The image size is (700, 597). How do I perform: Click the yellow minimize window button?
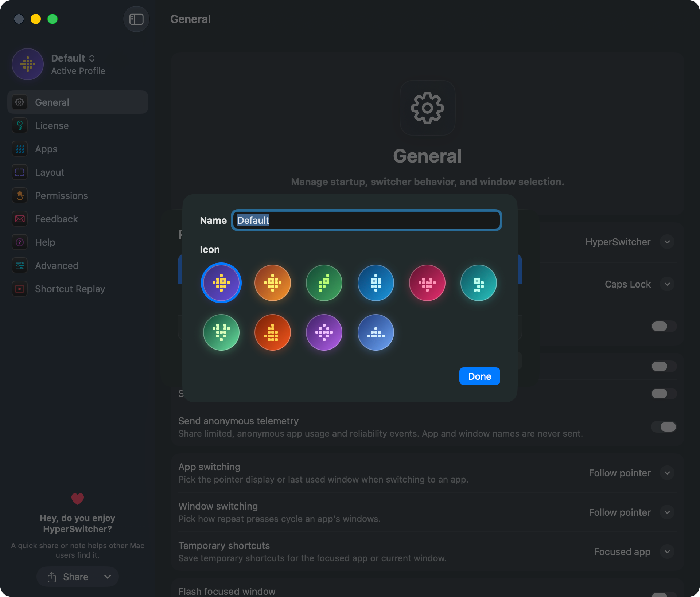point(36,19)
